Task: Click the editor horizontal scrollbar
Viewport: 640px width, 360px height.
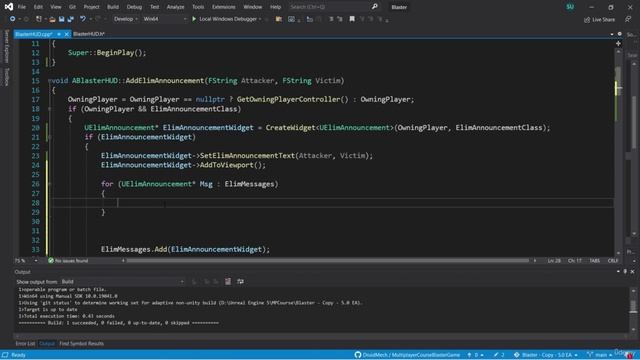Action: (x=328, y=260)
